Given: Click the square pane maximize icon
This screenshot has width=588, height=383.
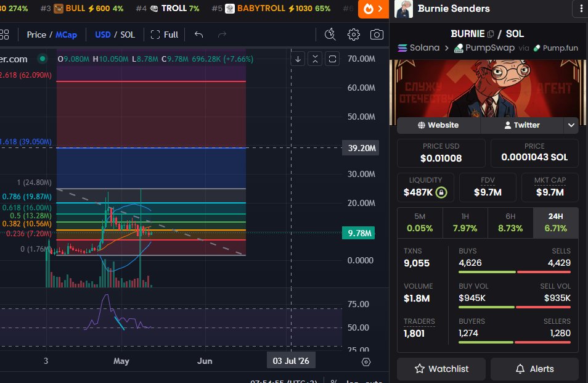Looking at the screenshot, I should 332,59.
